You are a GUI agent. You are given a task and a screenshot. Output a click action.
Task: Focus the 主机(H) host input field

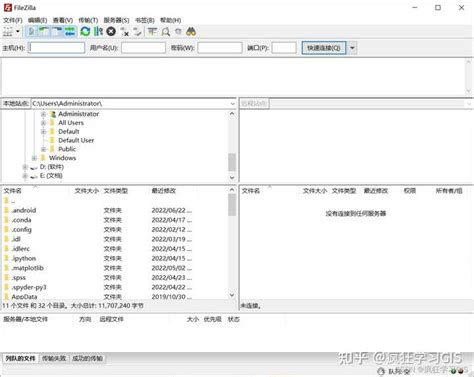coord(57,48)
